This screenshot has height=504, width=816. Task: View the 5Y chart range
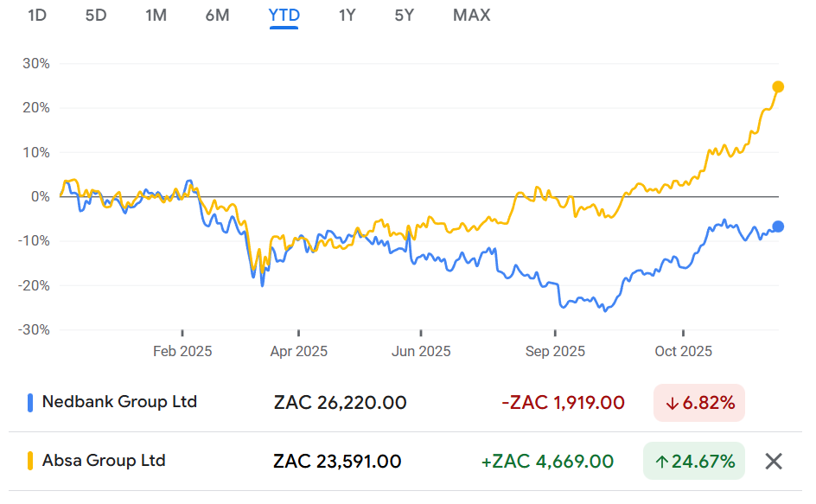click(x=405, y=15)
